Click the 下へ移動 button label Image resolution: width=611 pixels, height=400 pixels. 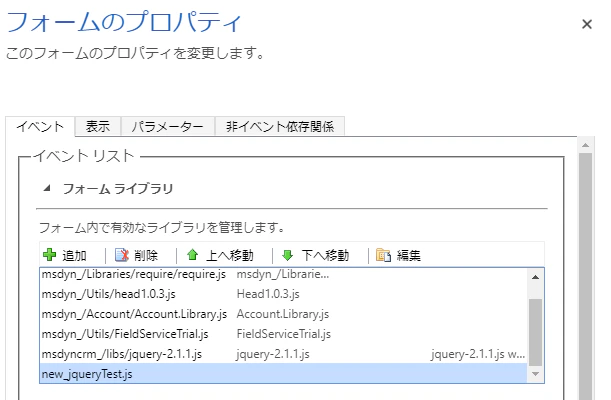point(325,256)
